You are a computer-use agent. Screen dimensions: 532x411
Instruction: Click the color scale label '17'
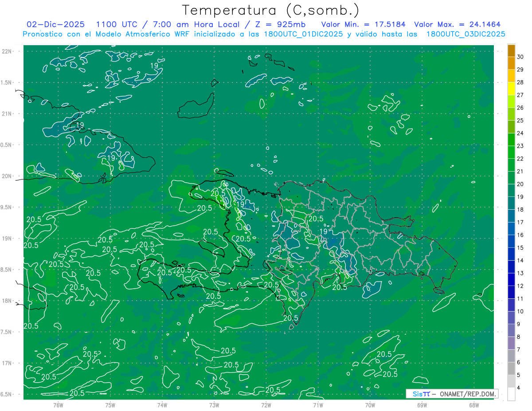tap(520, 223)
